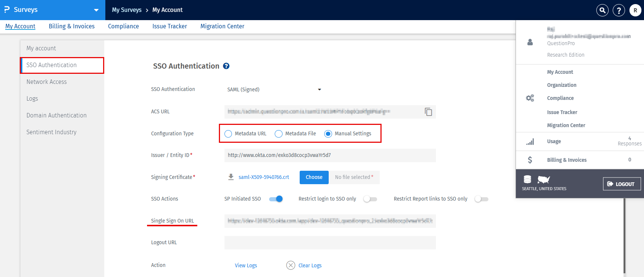Click the Clear Logs X icon

coord(291,265)
